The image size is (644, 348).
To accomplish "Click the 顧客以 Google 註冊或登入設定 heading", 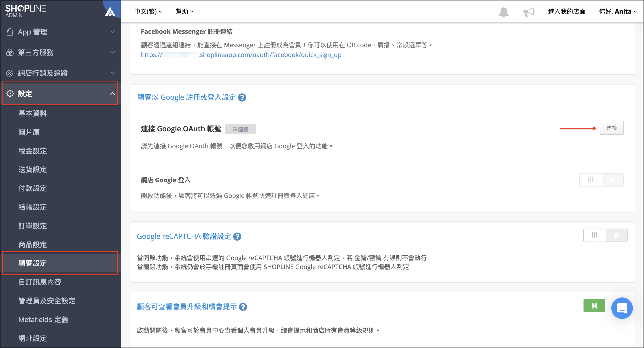I will click(x=186, y=97).
